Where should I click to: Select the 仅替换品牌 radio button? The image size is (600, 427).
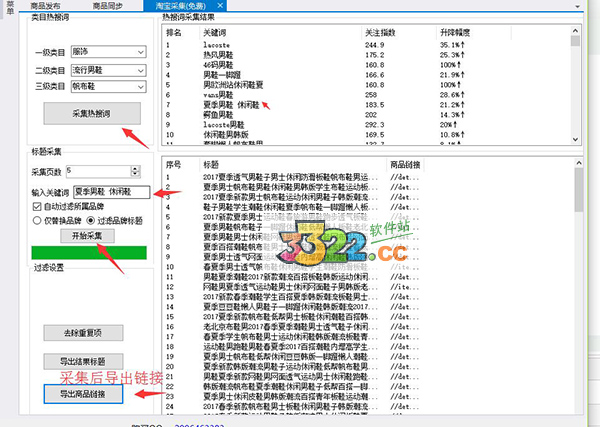point(37,221)
